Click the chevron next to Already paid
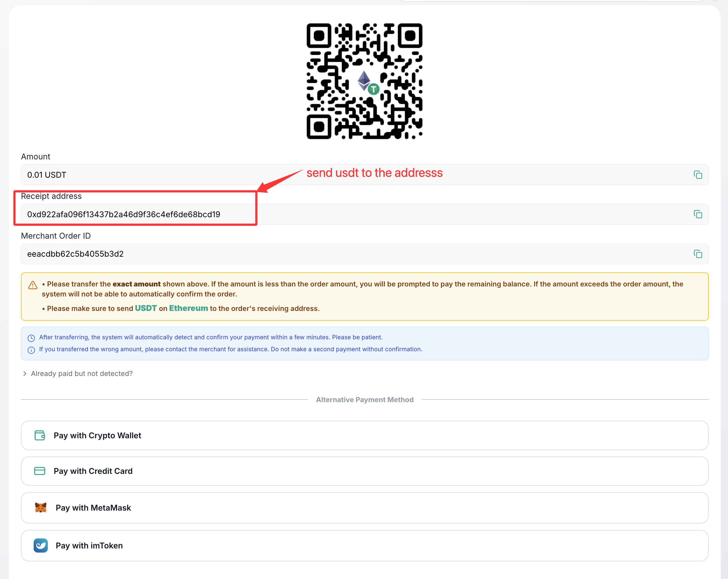728x579 pixels. [25, 373]
